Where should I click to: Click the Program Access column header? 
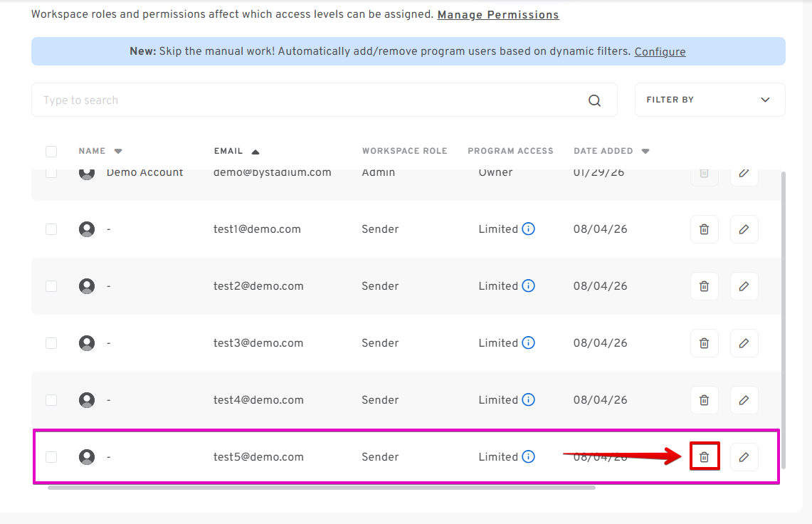(x=510, y=151)
